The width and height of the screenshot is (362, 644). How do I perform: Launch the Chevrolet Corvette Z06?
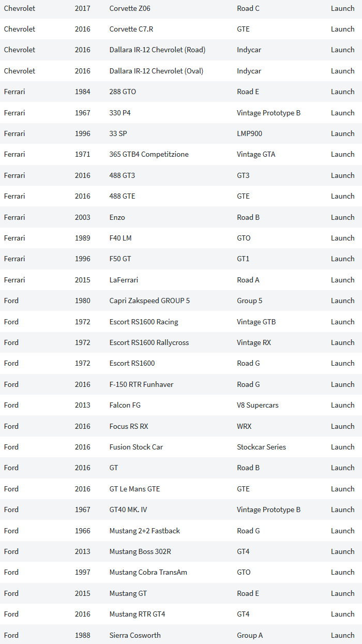pos(342,8)
